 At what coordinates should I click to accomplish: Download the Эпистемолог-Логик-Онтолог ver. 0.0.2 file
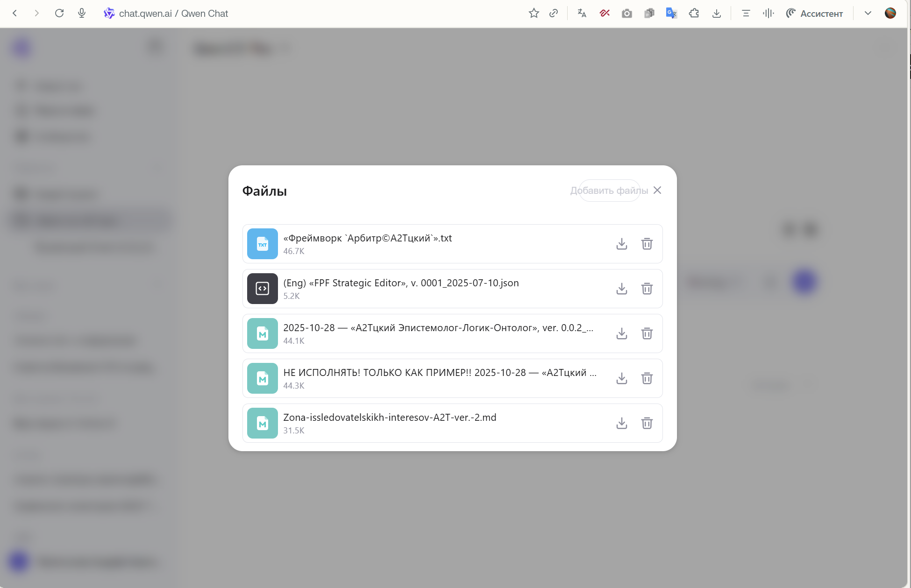(621, 333)
